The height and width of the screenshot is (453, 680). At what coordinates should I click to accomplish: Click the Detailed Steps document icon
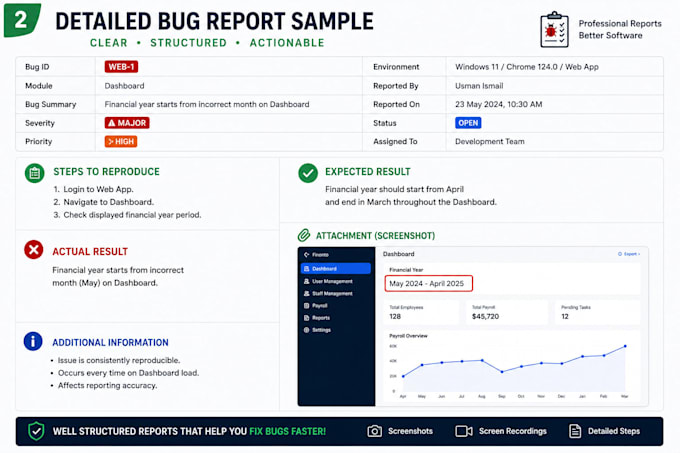(575, 431)
